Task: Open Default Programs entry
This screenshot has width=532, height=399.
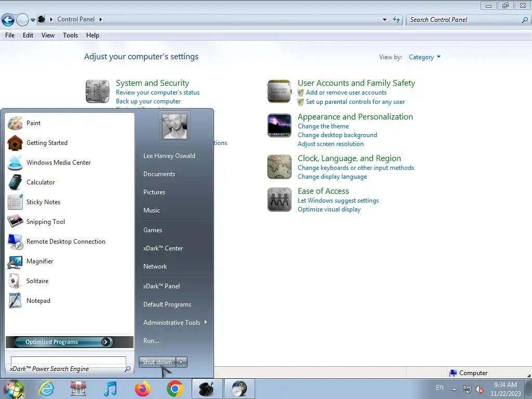Action: tap(167, 304)
